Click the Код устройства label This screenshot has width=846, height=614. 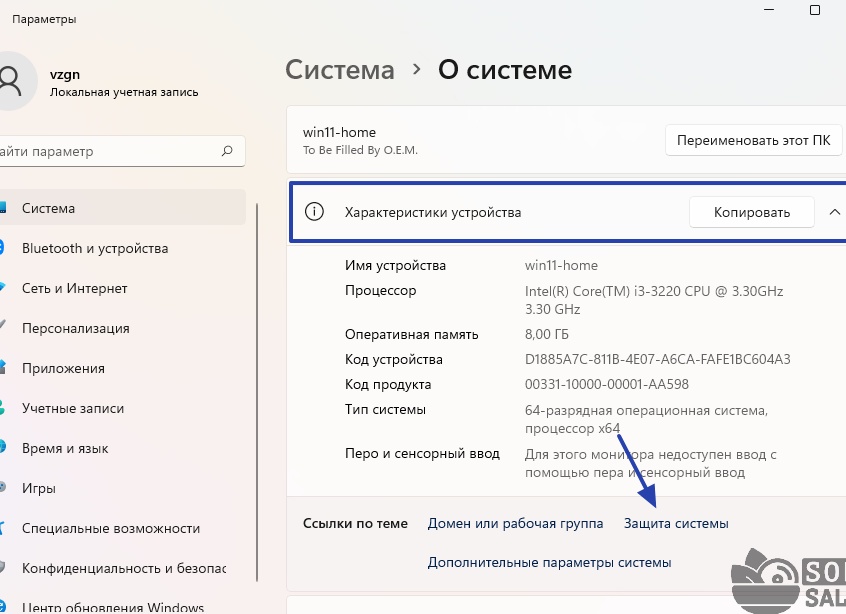pyautogui.click(x=394, y=360)
